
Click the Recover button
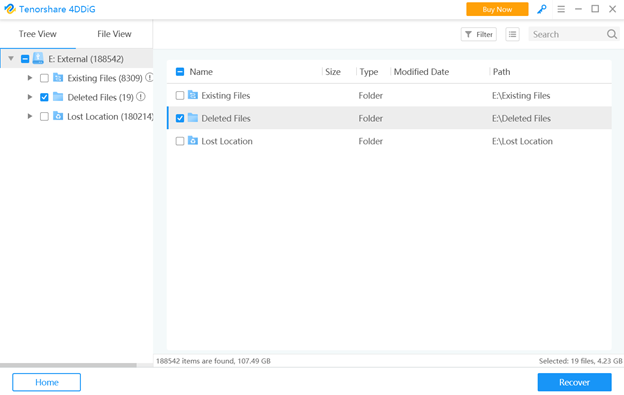(x=574, y=382)
